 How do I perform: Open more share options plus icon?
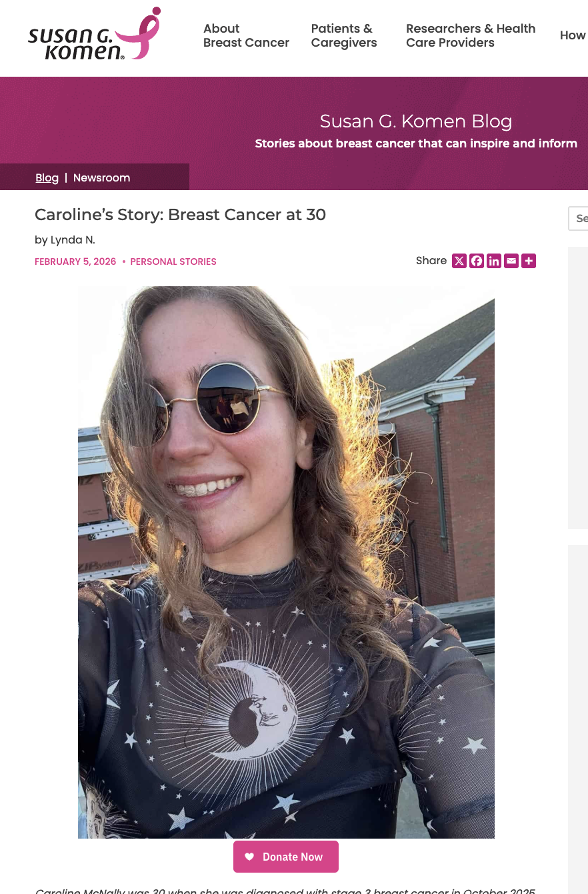[x=529, y=261]
